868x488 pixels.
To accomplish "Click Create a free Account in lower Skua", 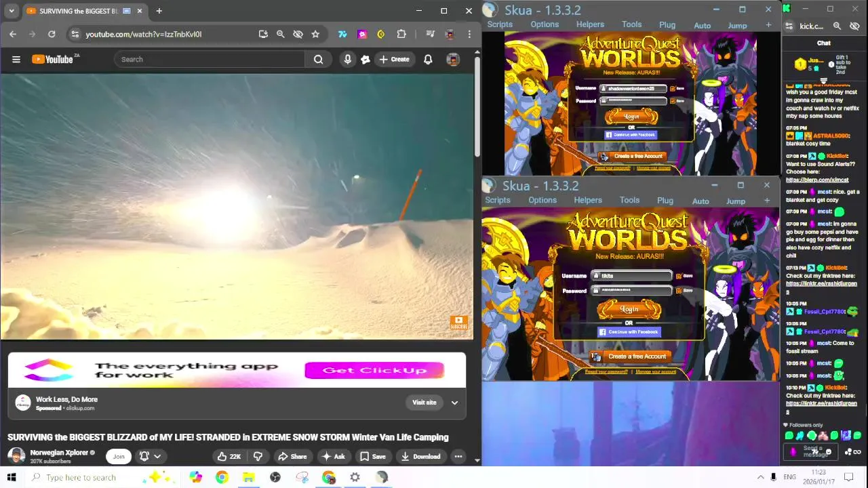I will (x=629, y=357).
